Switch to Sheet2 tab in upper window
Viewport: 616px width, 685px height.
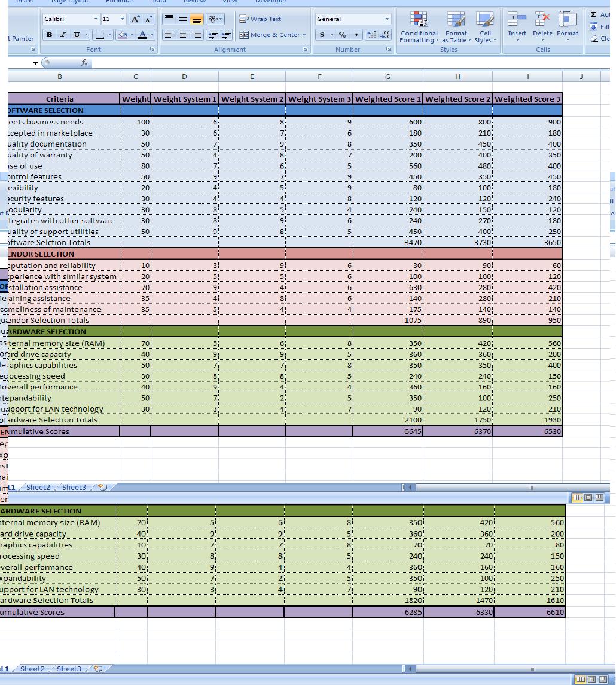pyautogui.click(x=38, y=487)
